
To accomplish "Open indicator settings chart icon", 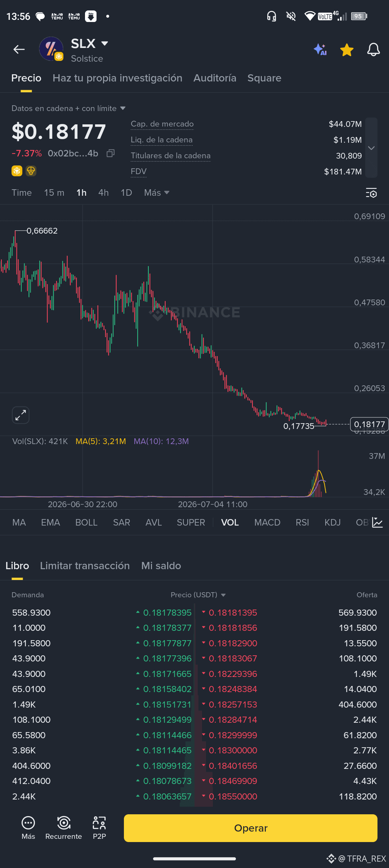I will click(377, 522).
